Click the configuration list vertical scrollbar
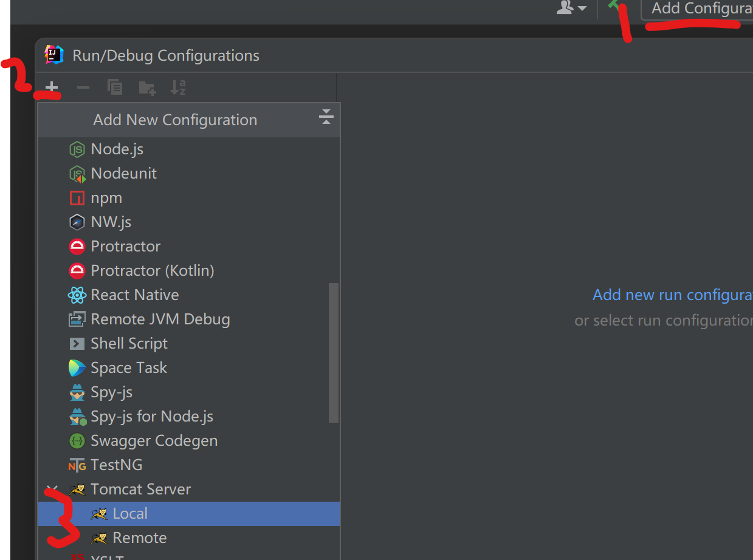 [x=334, y=352]
